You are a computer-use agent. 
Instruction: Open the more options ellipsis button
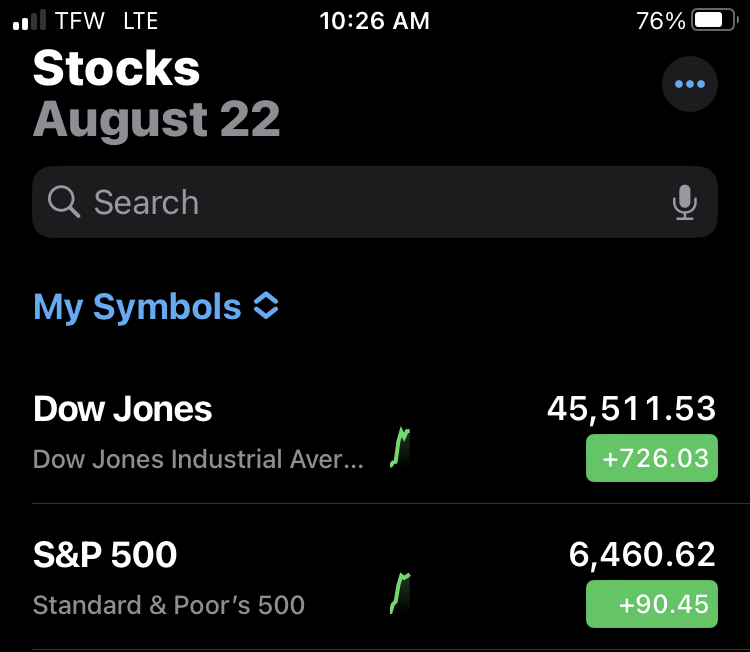click(x=690, y=84)
